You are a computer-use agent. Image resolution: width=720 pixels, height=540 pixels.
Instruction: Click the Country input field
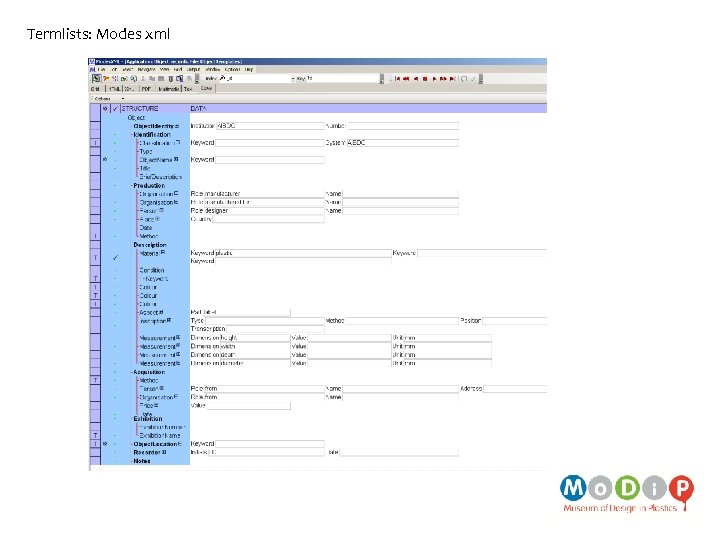point(268,219)
